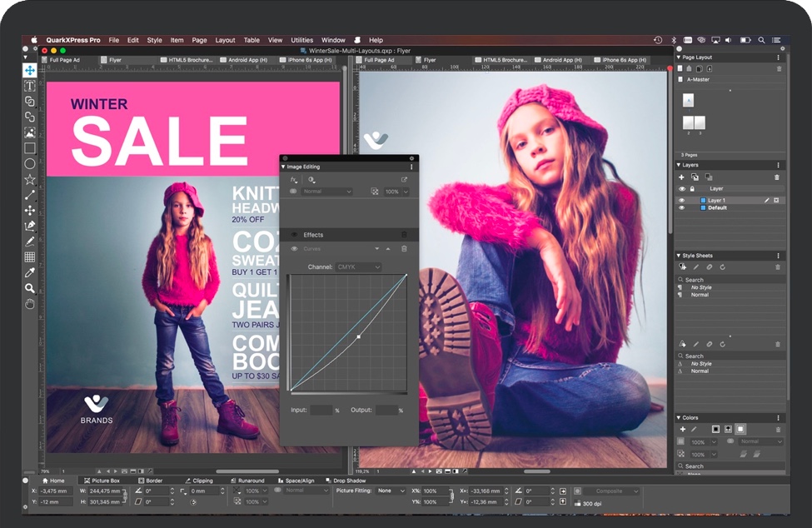Select the Text Content tool
Image resolution: width=812 pixels, height=528 pixels.
[30, 86]
